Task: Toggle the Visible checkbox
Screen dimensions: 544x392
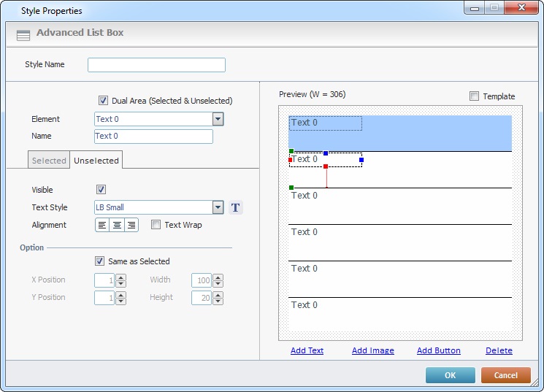Action: tap(101, 190)
